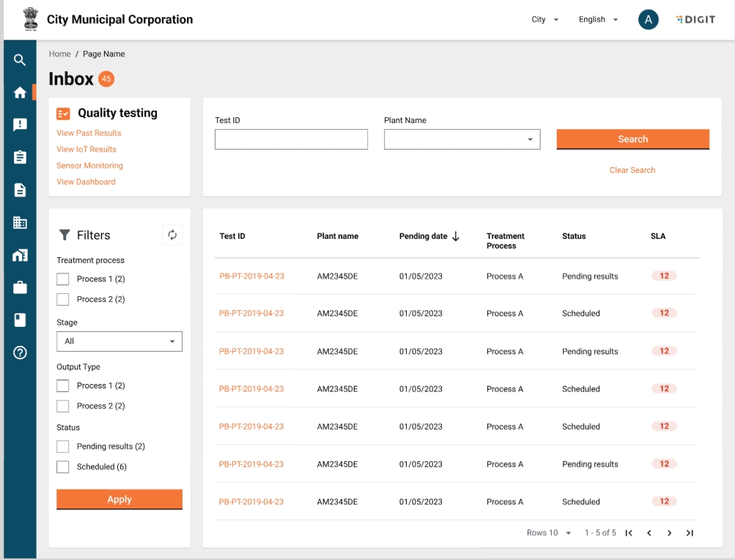Open the help question mark icon
Viewport: 735px width, 560px height.
point(20,353)
